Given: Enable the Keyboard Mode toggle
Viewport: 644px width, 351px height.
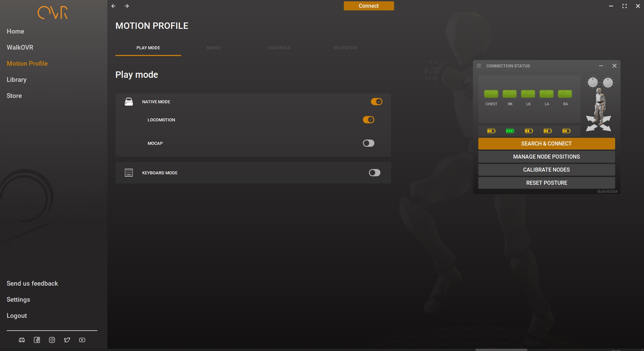Looking at the screenshot, I should (x=374, y=173).
